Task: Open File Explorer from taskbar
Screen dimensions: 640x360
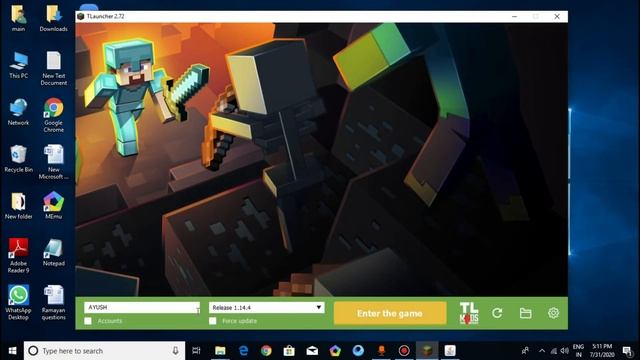Action: (x=220, y=351)
